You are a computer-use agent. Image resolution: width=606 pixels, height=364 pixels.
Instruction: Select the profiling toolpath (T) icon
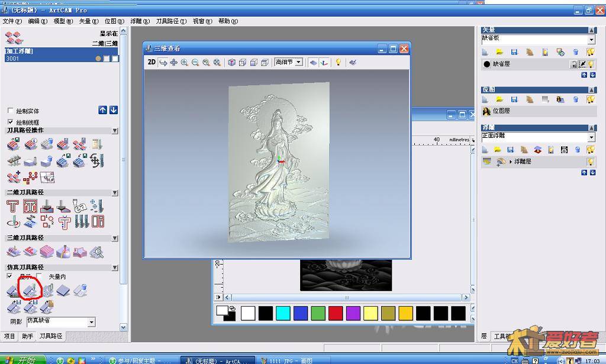point(13,206)
